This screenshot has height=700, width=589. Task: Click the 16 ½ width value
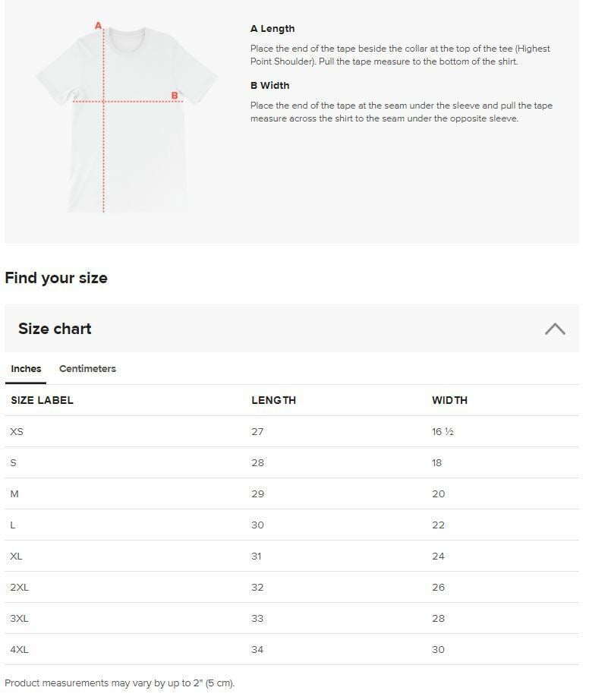(x=443, y=431)
